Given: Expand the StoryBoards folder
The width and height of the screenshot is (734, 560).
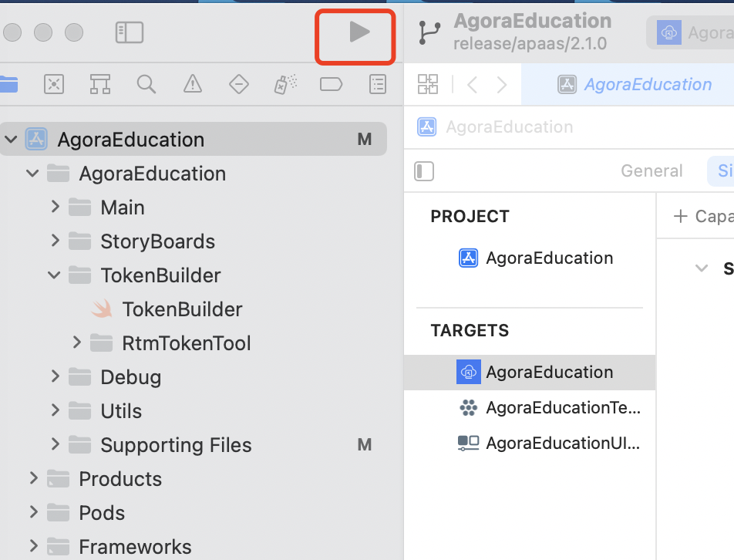Looking at the screenshot, I should [x=55, y=241].
